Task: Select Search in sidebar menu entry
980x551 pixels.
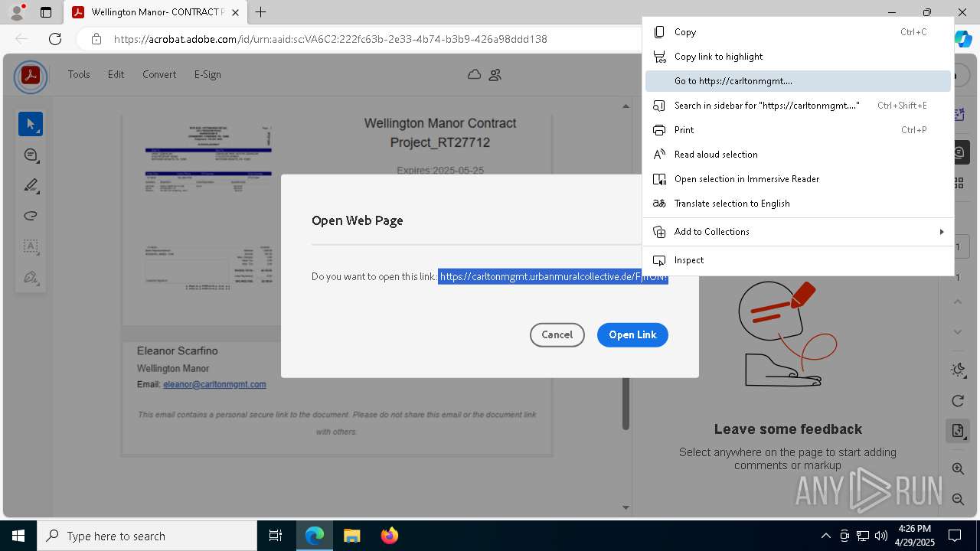Action: tap(798, 106)
